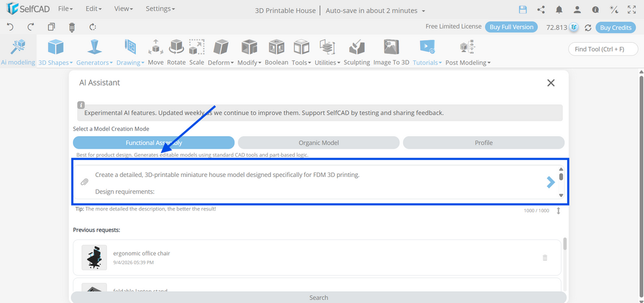The height and width of the screenshot is (303, 644).
Task: Open the Tools dropdown
Action: coord(301,52)
